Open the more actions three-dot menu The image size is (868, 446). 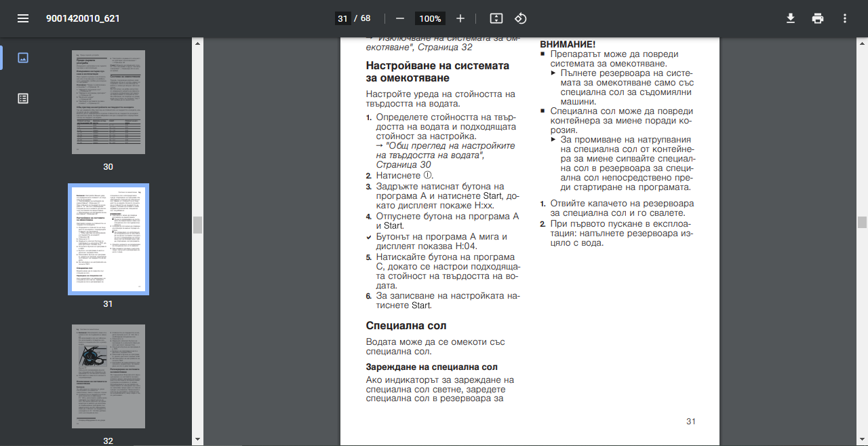[844, 18]
